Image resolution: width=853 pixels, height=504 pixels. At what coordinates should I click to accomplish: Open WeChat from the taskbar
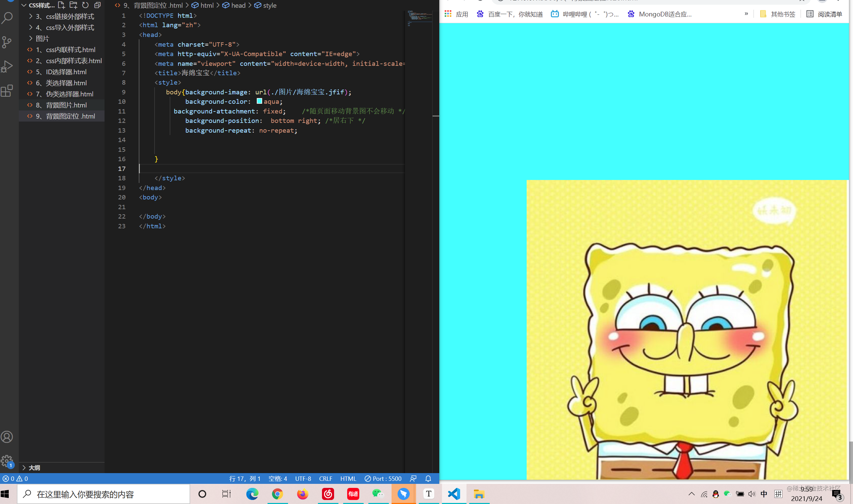coord(378,494)
